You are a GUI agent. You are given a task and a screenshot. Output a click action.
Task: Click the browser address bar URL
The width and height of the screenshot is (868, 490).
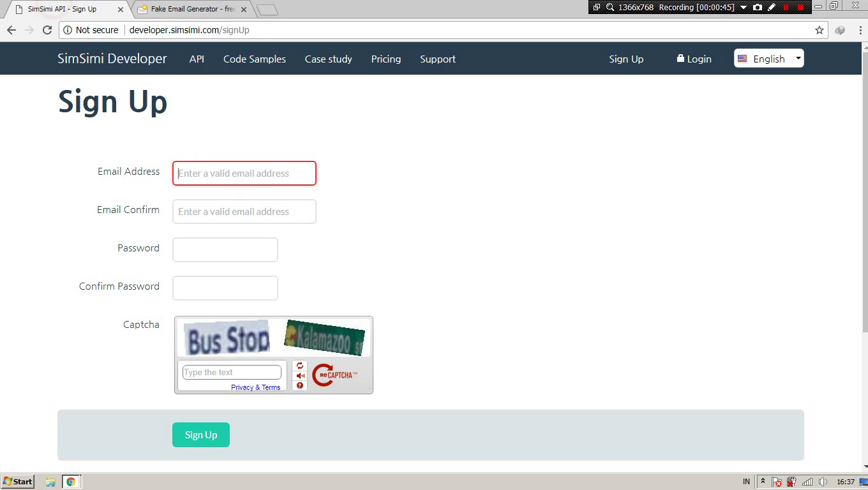pos(189,30)
